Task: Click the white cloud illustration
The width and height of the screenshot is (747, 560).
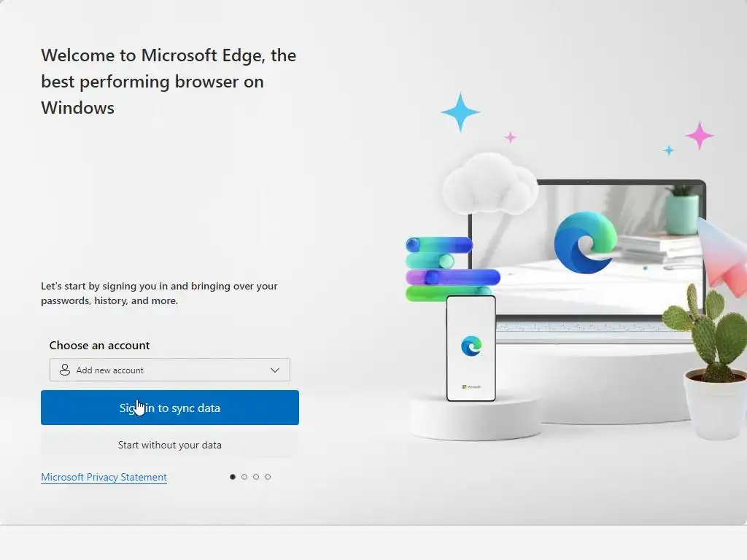Action: pos(489,183)
